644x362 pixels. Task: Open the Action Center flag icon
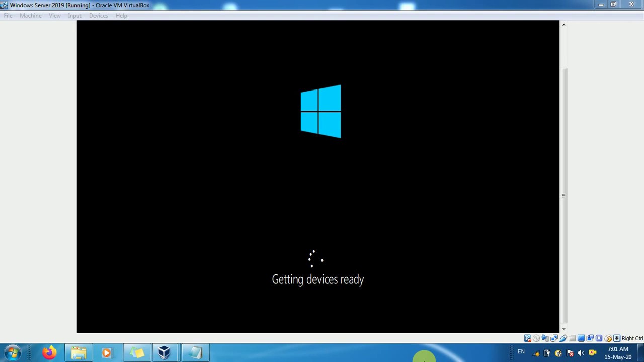pyautogui.click(x=570, y=353)
